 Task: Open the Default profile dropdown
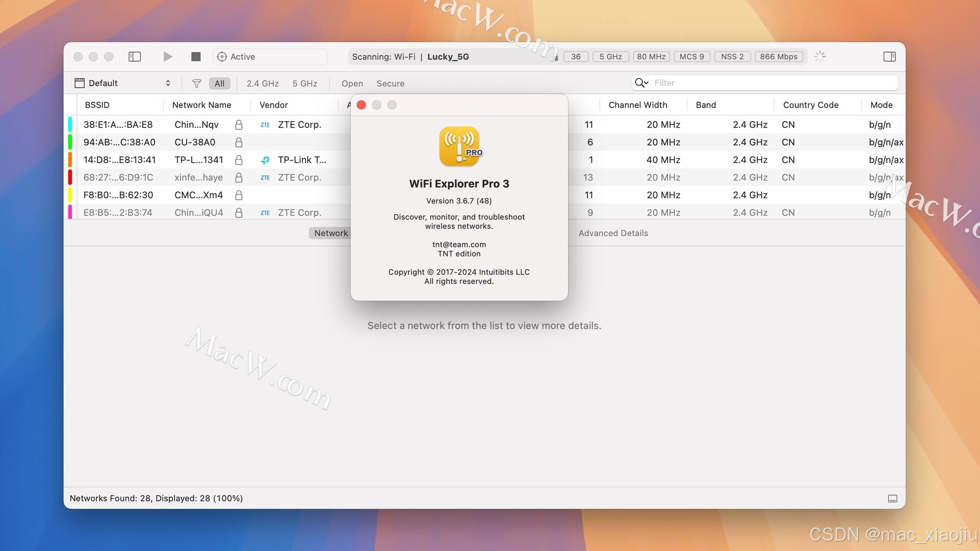point(122,83)
